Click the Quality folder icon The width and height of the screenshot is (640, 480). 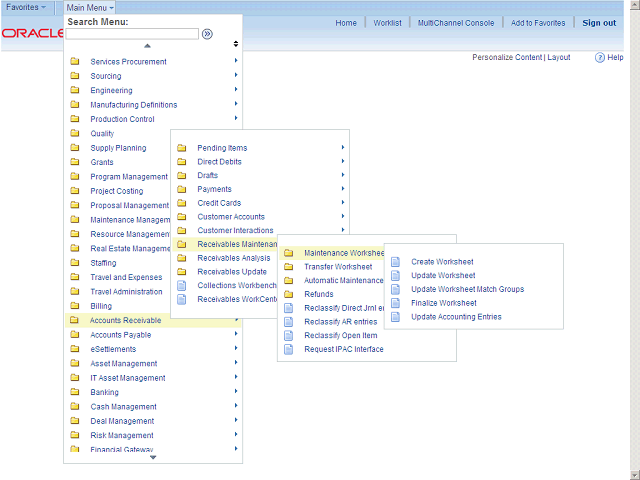click(x=75, y=133)
